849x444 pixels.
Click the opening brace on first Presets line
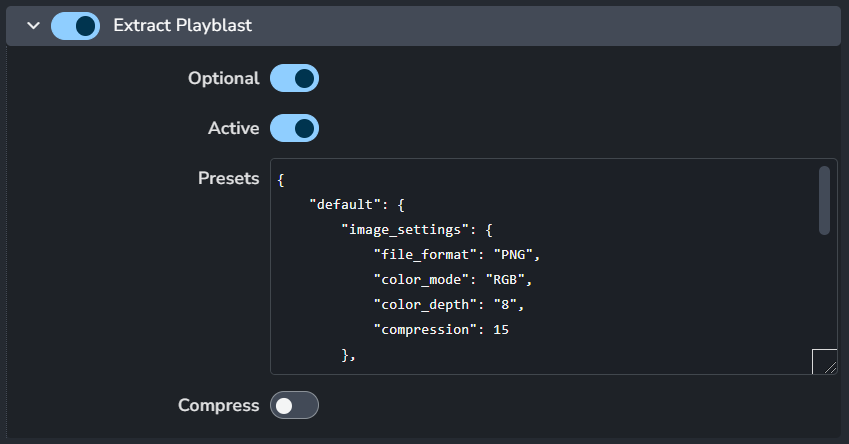282,180
